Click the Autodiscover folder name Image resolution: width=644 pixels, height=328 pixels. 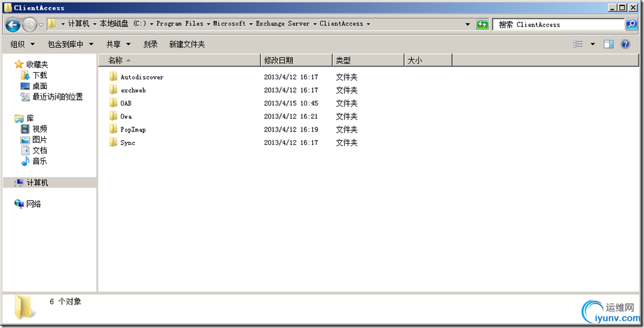(141, 77)
